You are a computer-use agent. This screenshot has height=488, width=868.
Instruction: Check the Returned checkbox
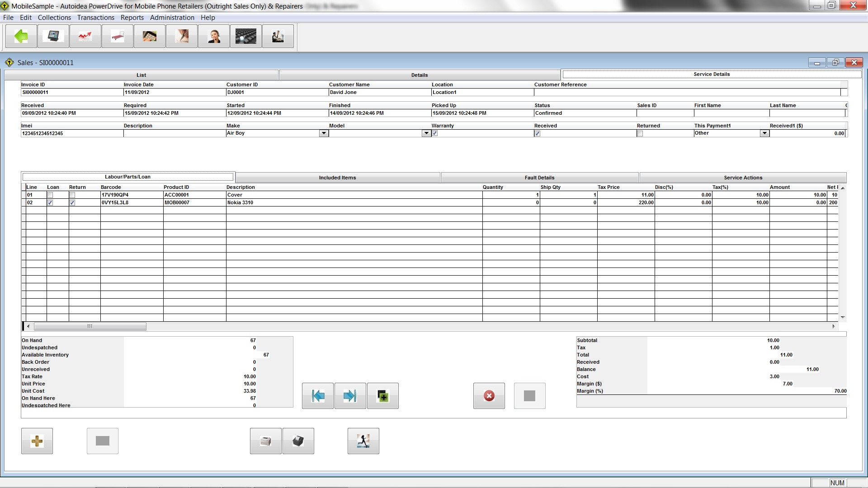pos(640,133)
